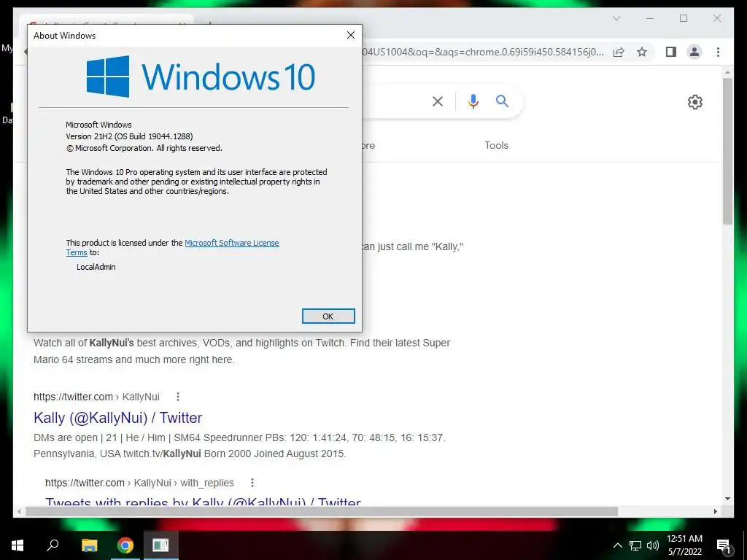Screen dimensions: 747x560
Task: Clear the Google search box
Action: [x=438, y=101]
